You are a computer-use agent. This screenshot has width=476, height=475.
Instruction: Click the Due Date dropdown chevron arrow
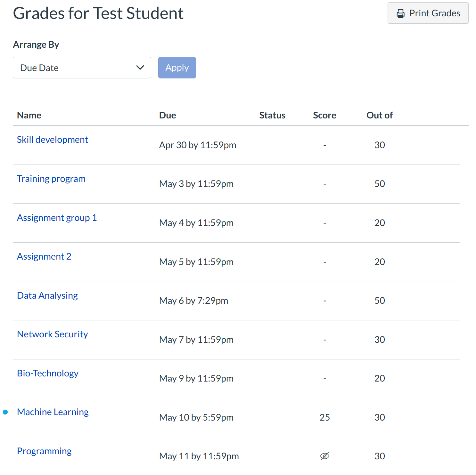[x=140, y=68]
